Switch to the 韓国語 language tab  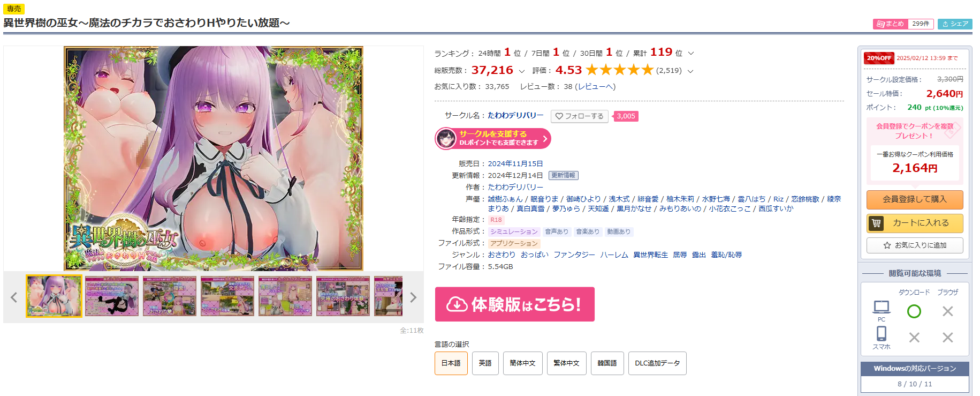pyautogui.click(x=607, y=363)
